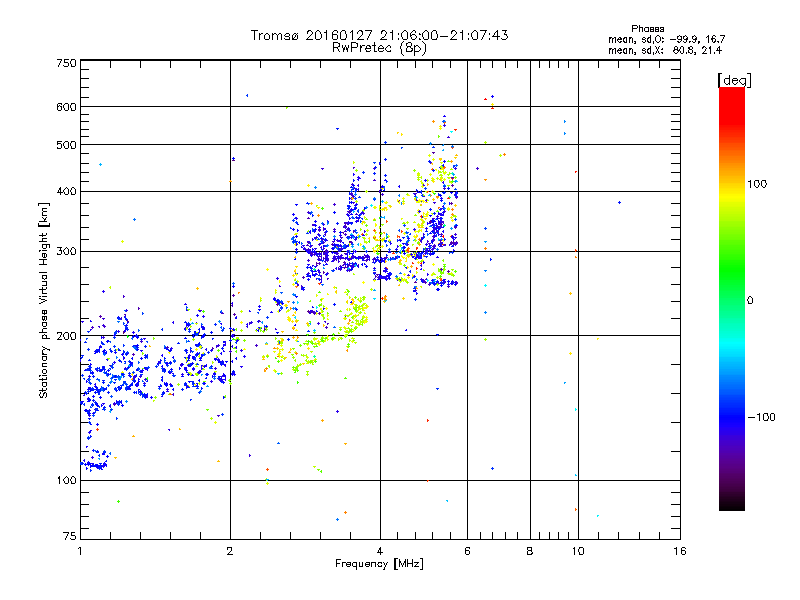800x600 pixels.
Task: Select the 'mean, sd,O: -99.9, 16.7' line
Action: (666, 39)
